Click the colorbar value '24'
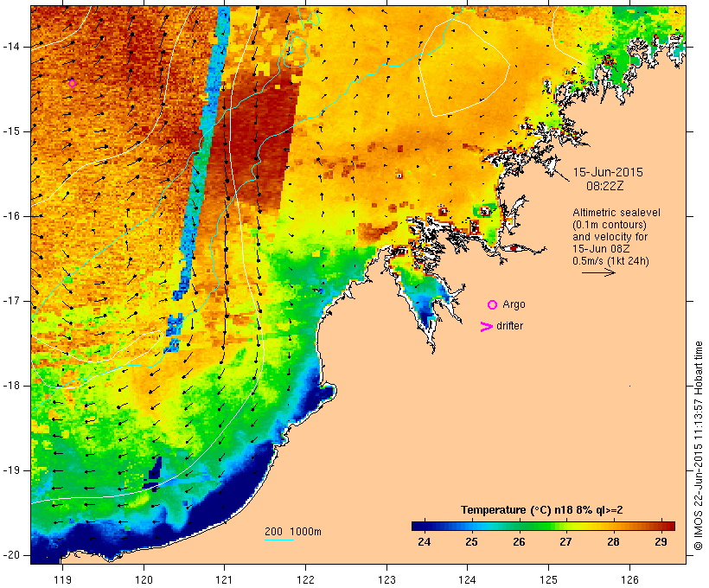Screen dimensions: 709x588 point(425,542)
